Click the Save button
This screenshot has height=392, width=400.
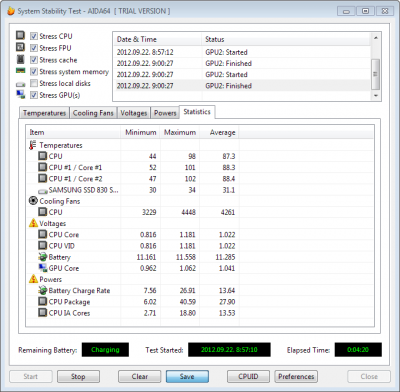[187, 376]
